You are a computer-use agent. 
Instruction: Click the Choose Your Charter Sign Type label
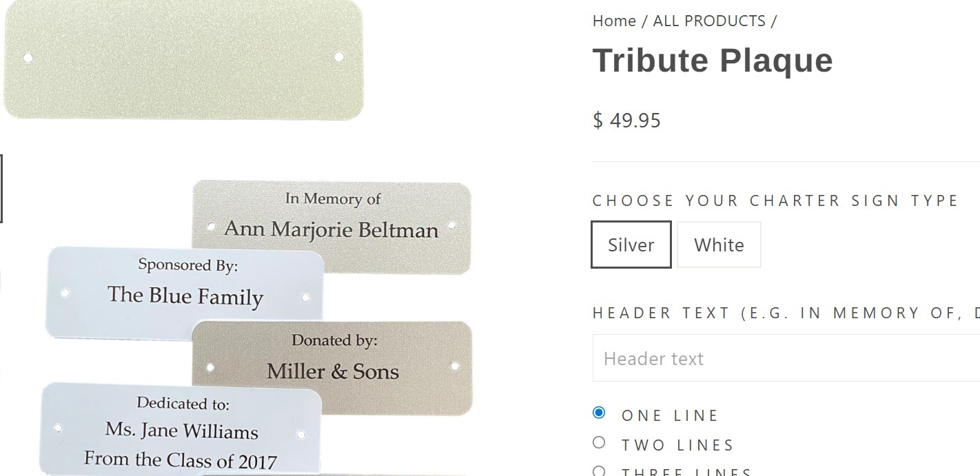tap(775, 200)
